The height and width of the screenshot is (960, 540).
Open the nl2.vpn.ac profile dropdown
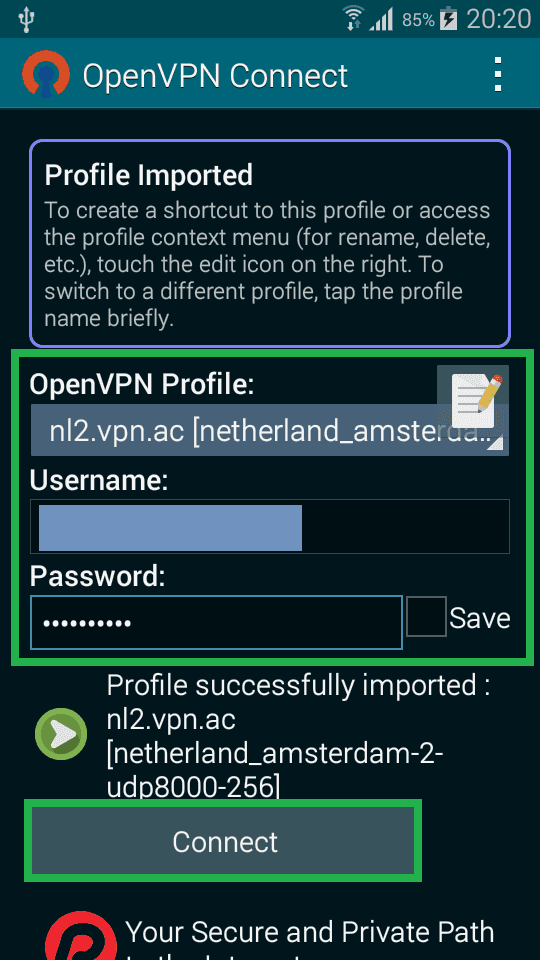click(270, 432)
